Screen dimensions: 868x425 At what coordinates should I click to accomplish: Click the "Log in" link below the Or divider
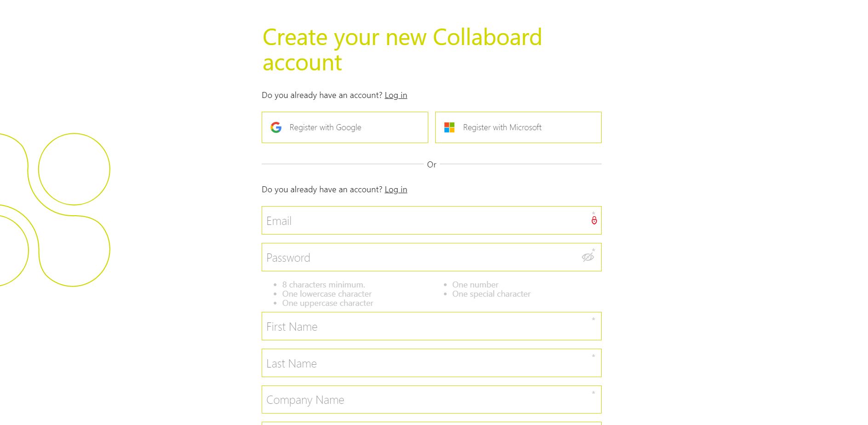pos(396,189)
